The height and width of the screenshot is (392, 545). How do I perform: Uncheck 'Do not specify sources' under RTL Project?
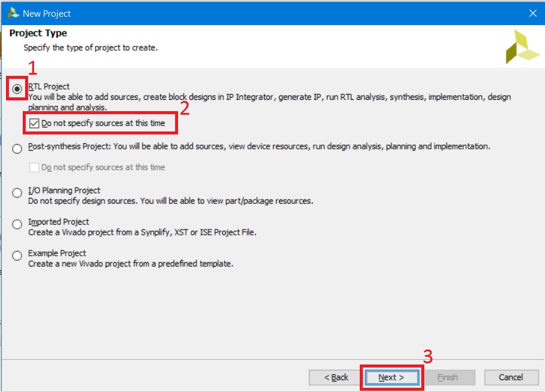35,124
